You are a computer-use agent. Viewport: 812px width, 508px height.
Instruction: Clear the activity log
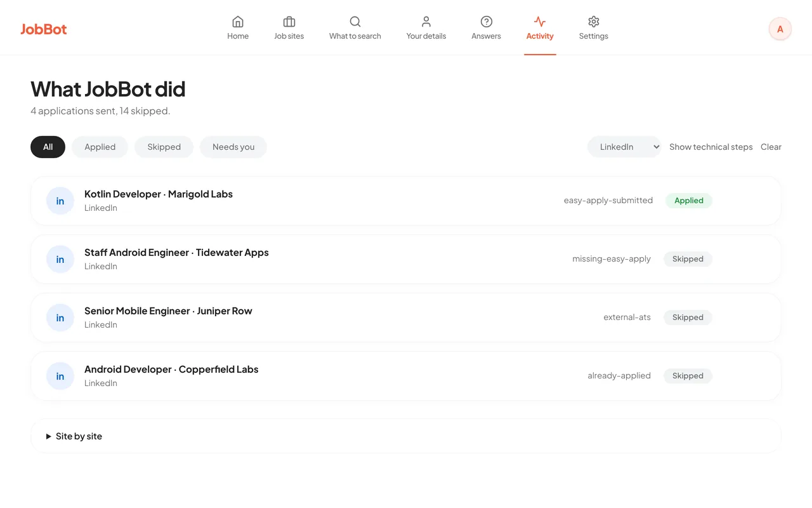(x=771, y=147)
